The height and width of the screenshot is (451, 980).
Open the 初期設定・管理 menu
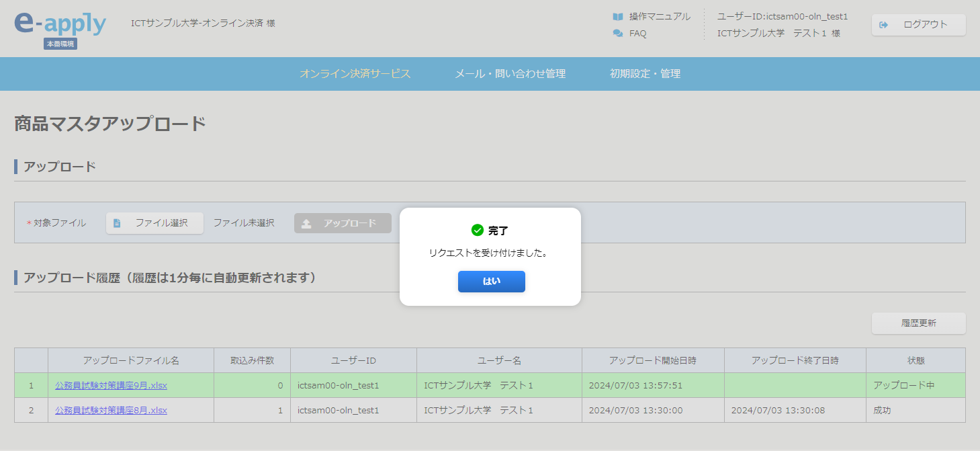pyautogui.click(x=645, y=74)
